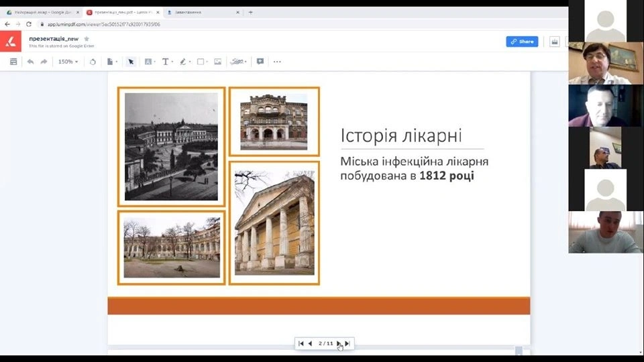The height and width of the screenshot is (362, 644).
Task: Expand the text tool dropdown arrow
Action: click(x=172, y=62)
